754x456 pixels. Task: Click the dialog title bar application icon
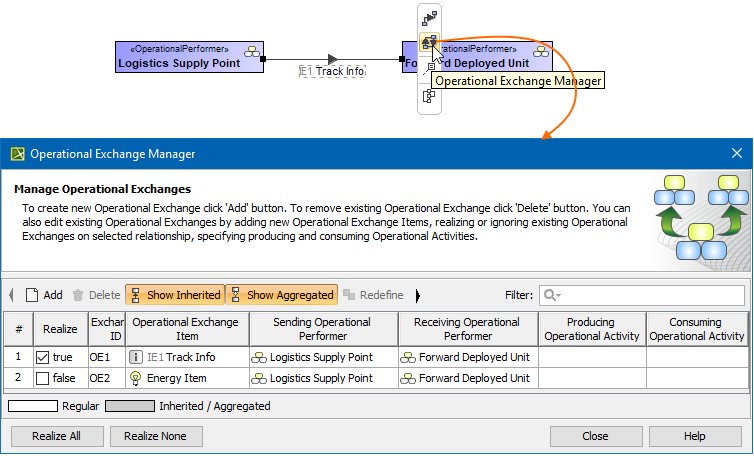point(18,154)
